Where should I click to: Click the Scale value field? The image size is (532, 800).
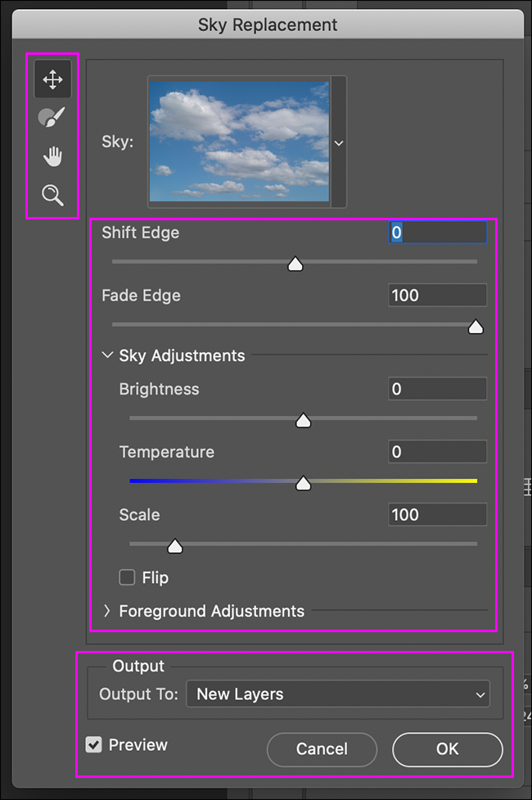(437, 515)
